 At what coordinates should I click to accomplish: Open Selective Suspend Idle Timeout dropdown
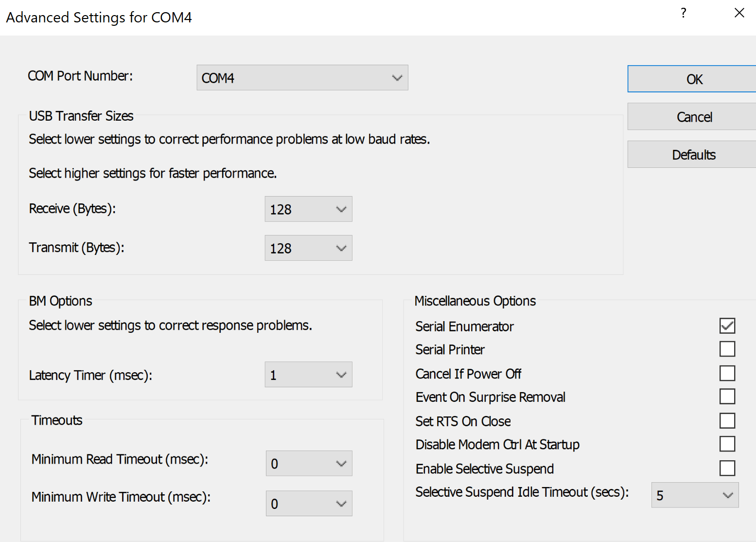[x=695, y=495]
